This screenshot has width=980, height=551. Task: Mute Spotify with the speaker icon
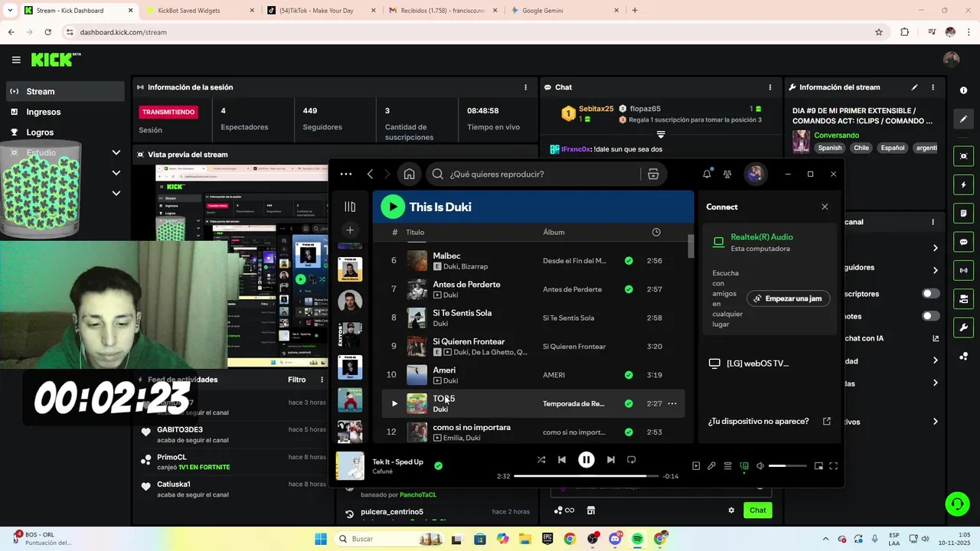759,465
